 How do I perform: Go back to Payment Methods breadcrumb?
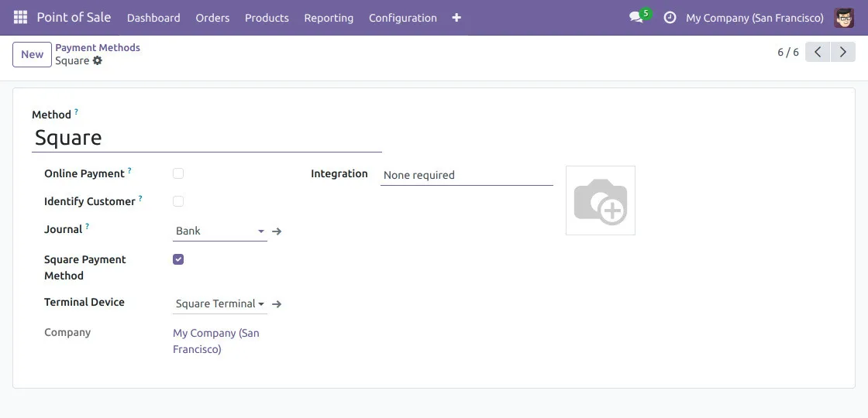click(x=98, y=47)
